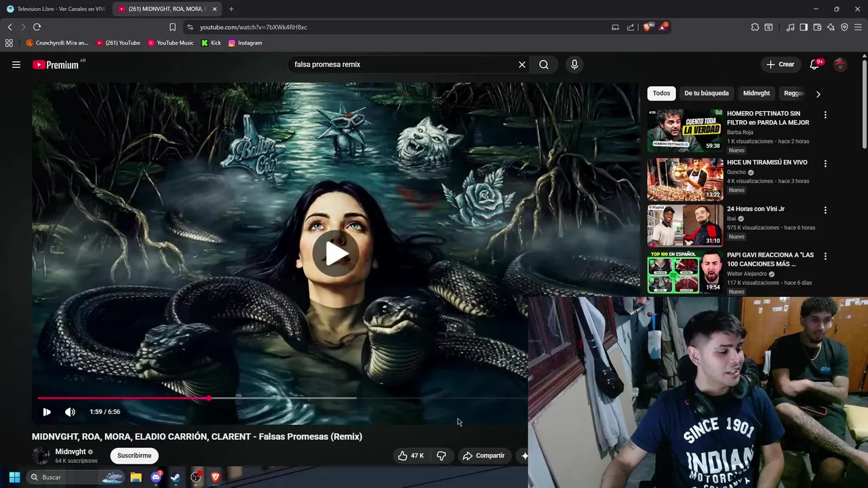The width and height of the screenshot is (868, 488).
Task: Open the Compartir share button
Action: [x=484, y=455]
